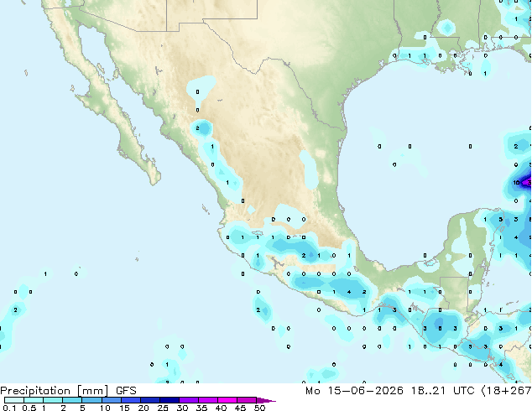The image size is (532, 411).
Task: Select the legend swatch between 10 and 15
Action: pyautogui.click(x=111, y=400)
